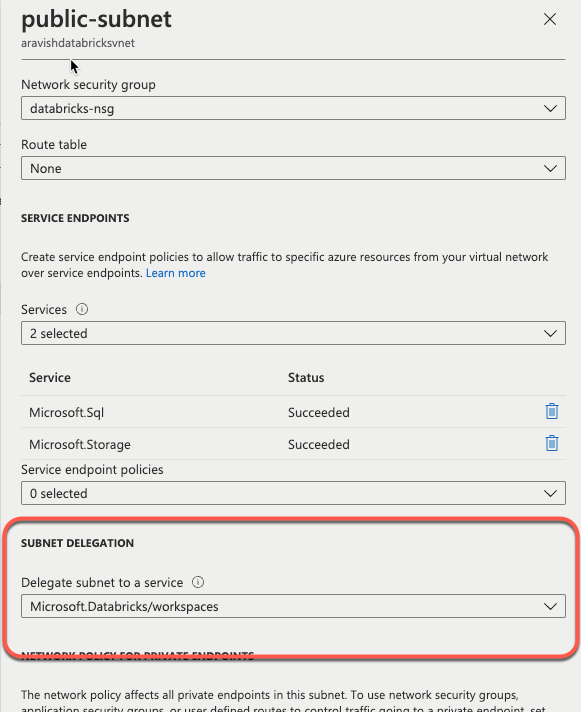
Task: Delete the Microsoft.Storage service endpoint
Action: [551, 443]
